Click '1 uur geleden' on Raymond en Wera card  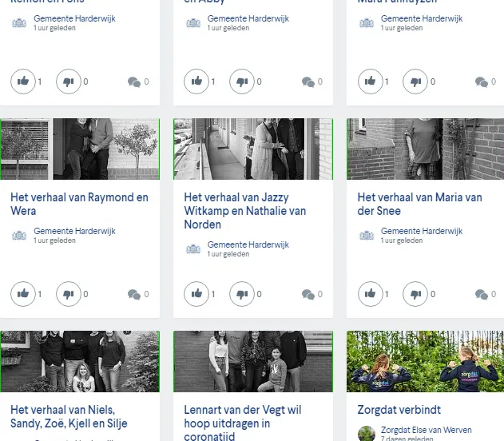click(x=54, y=240)
